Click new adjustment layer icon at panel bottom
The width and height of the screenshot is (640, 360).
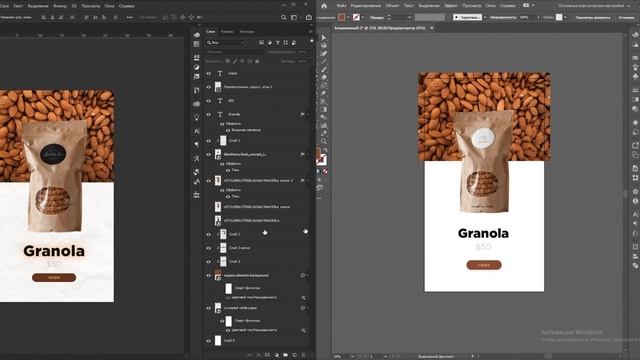[276, 355]
